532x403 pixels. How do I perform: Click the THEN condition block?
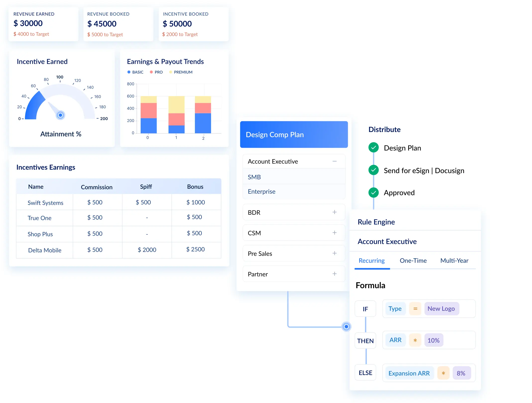[365, 341]
